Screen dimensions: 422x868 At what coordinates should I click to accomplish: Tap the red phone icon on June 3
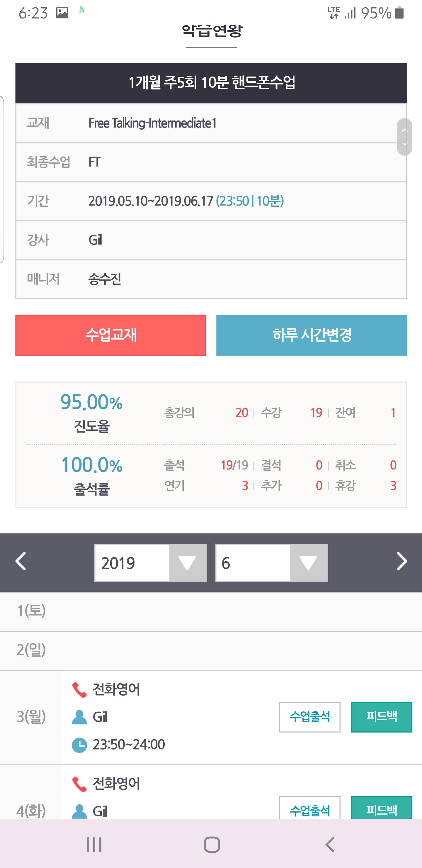coord(79,690)
